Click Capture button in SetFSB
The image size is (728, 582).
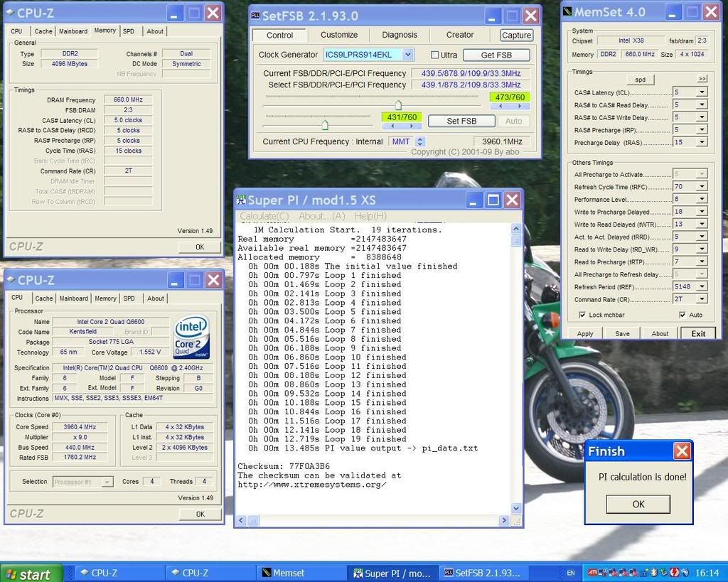click(516, 36)
